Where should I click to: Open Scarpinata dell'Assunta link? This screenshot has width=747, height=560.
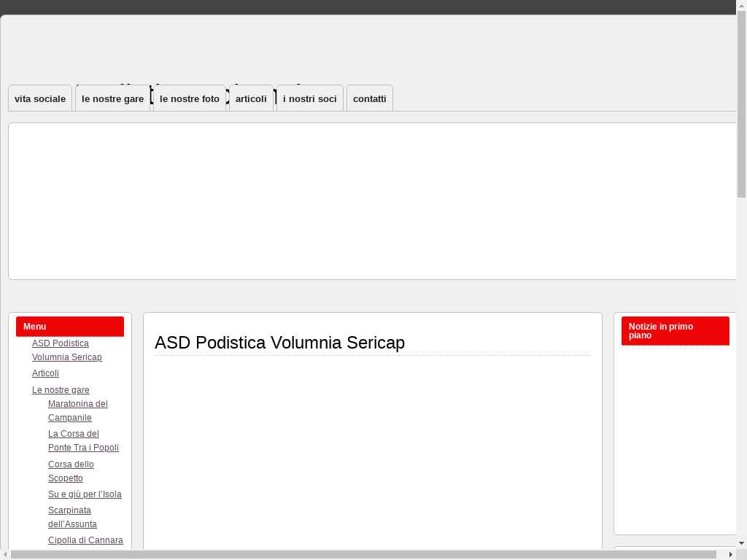pyautogui.click(x=72, y=517)
